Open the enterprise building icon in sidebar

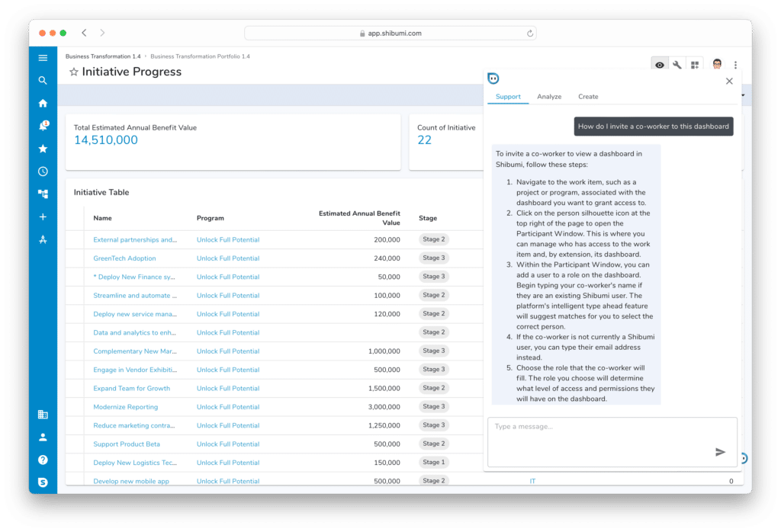point(43,414)
